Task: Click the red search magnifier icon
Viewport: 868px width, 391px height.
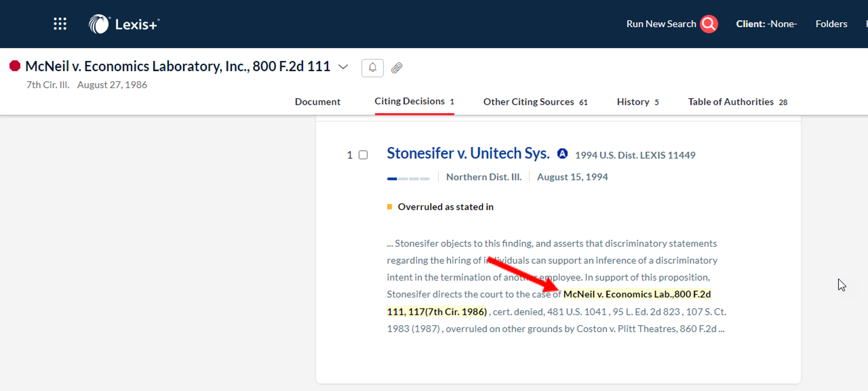Action: click(709, 24)
